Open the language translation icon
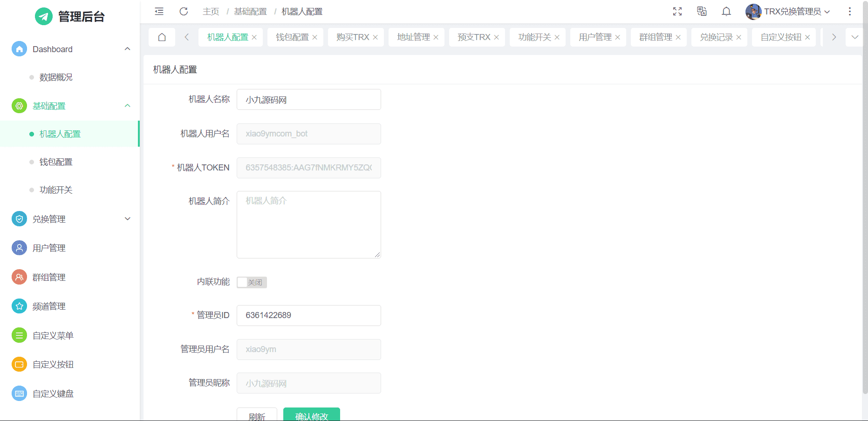Image resolution: width=868 pixels, height=421 pixels. coord(702,12)
